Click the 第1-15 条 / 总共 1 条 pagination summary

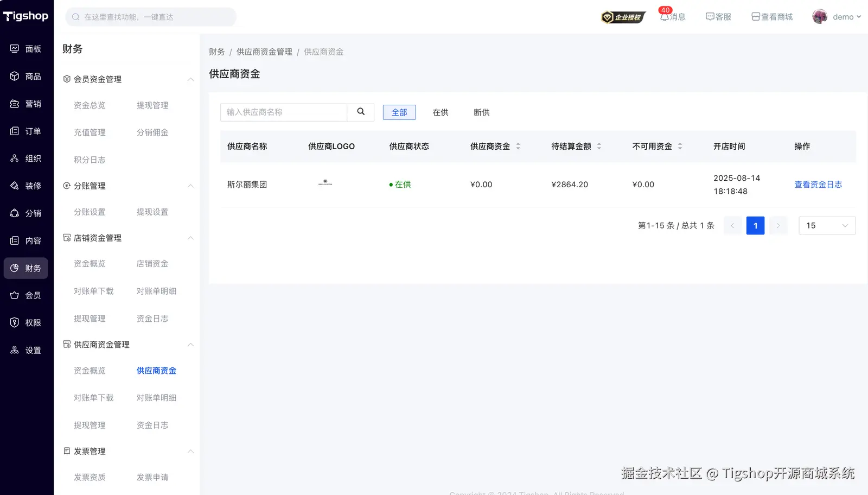[x=676, y=226]
